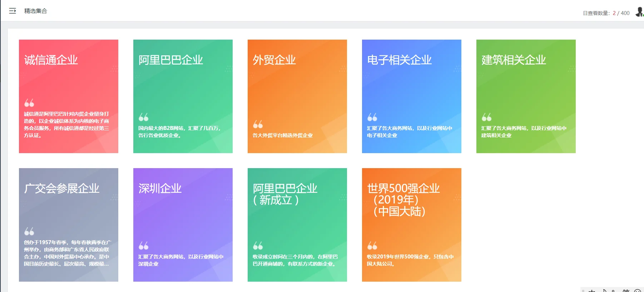Toggle the sidebar menu collapse icon
Viewport: 644px width, 292px height.
13,11
